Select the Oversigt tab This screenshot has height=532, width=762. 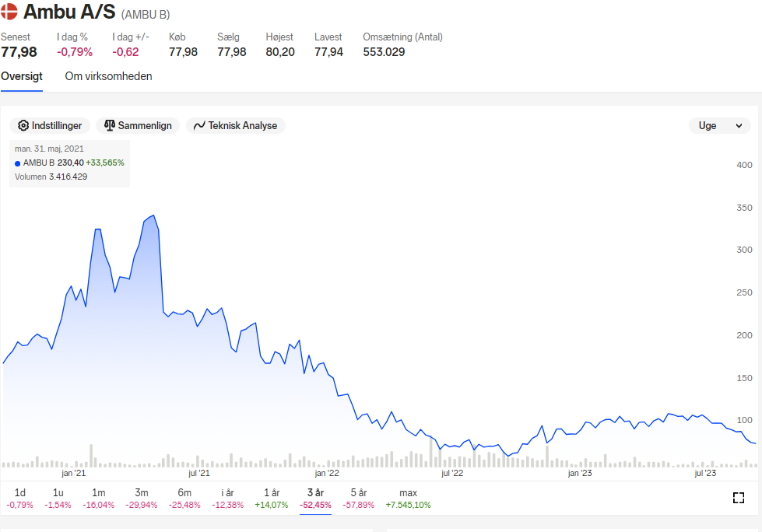point(21,76)
